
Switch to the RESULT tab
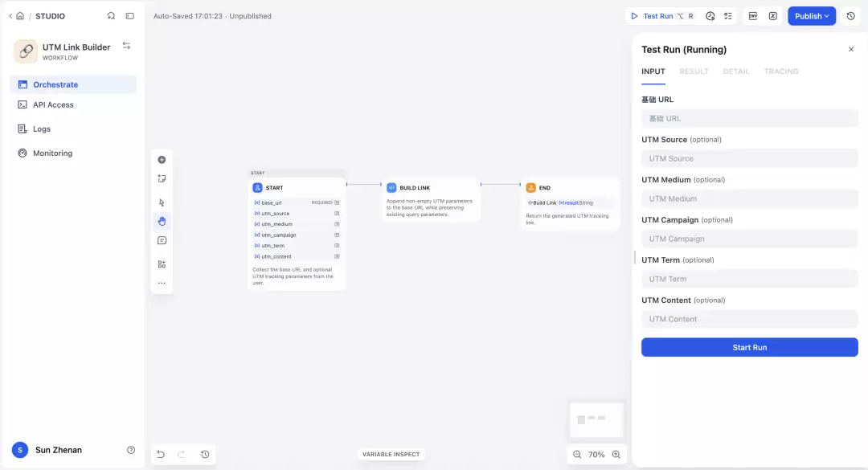click(x=694, y=72)
